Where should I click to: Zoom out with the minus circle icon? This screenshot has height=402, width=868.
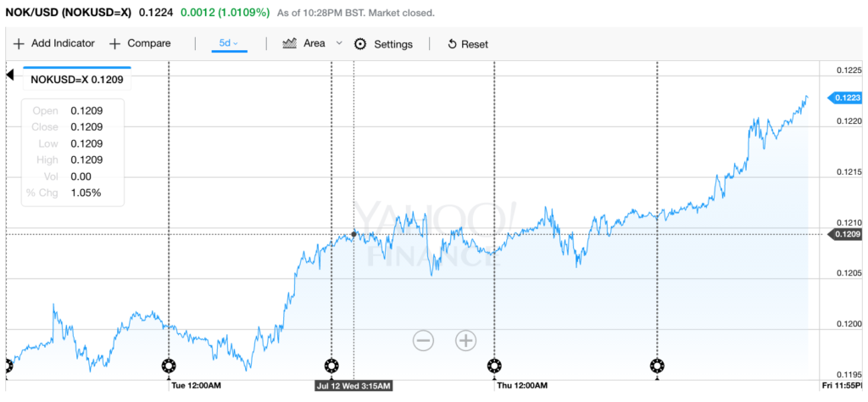[x=423, y=341]
